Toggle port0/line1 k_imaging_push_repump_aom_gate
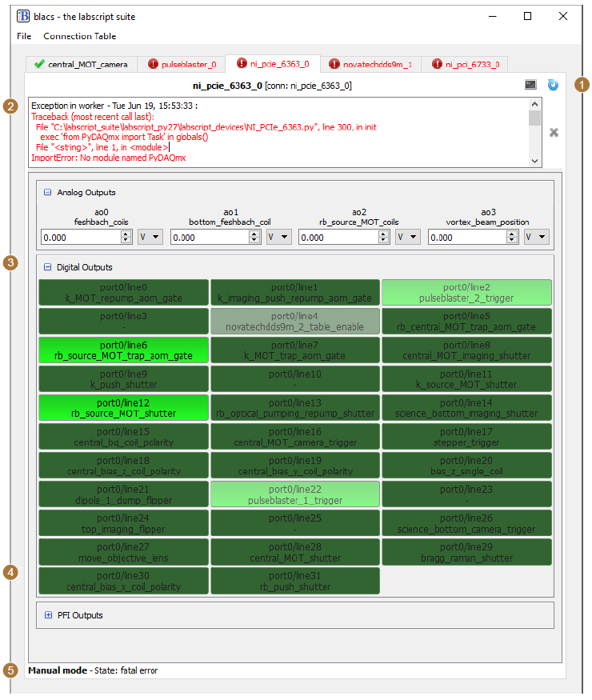The width and height of the screenshot is (592, 700). click(x=295, y=293)
